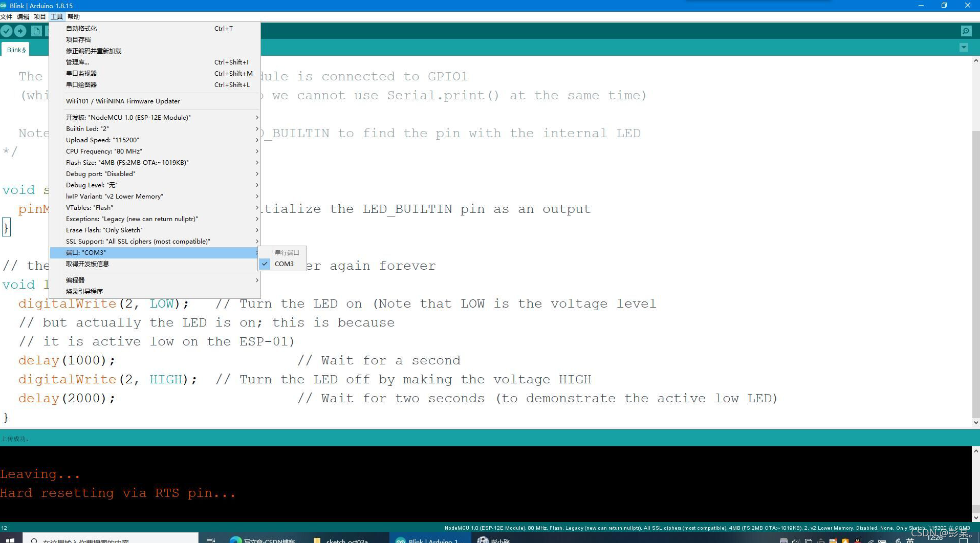Click the digitalWrite(2, HIGH) code line

click(107, 380)
